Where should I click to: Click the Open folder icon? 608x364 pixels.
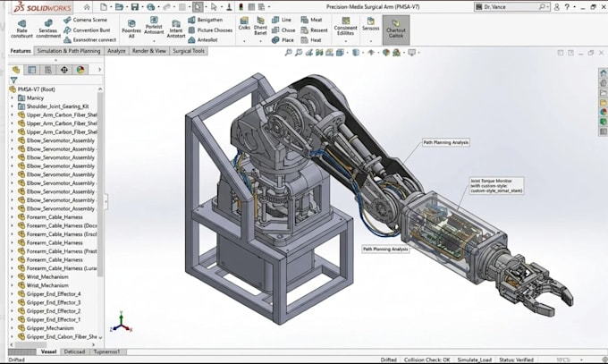[x=119, y=7]
